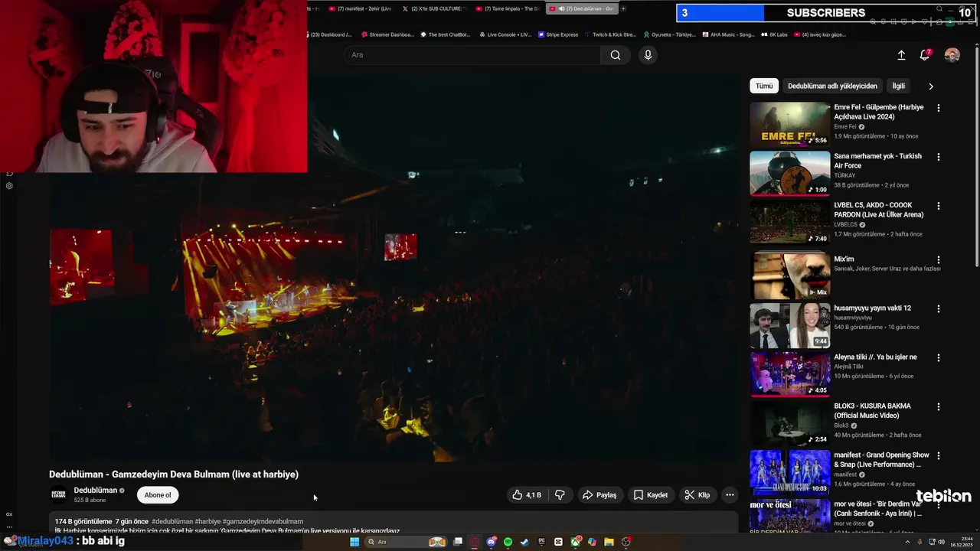Open more actions for the video
The height and width of the screenshot is (551, 980).
click(730, 495)
